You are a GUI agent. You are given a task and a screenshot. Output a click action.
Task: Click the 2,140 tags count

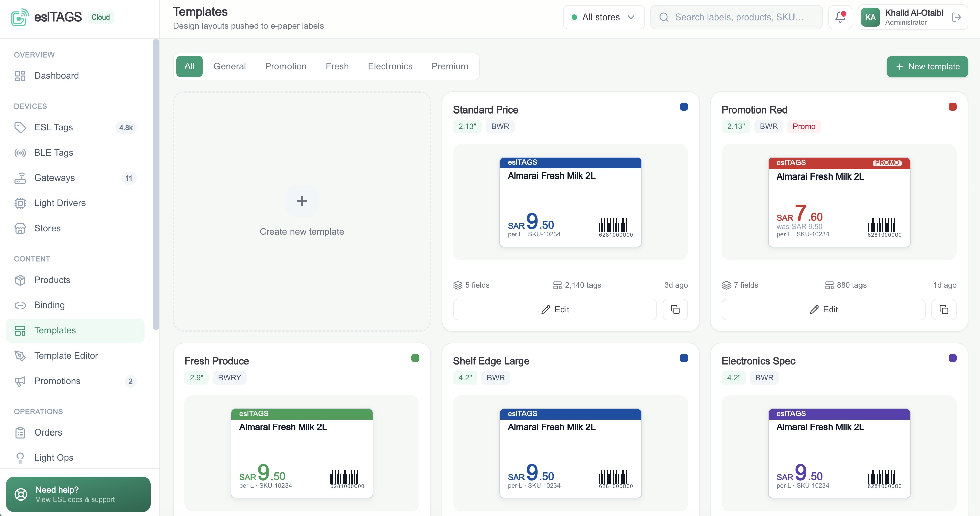tap(577, 285)
